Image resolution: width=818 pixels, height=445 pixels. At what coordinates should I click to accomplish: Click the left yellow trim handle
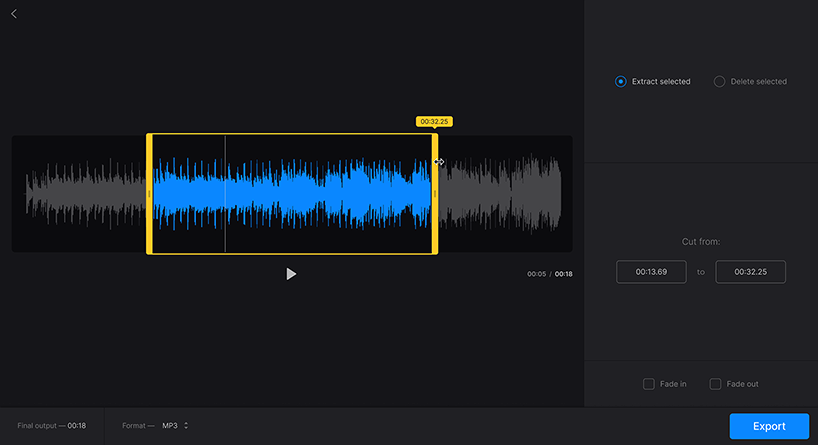tap(149, 194)
